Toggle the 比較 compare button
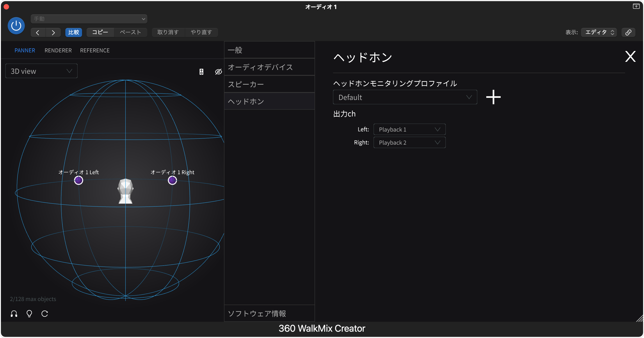Viewport: 644px width, 338px height. point(73,32)
